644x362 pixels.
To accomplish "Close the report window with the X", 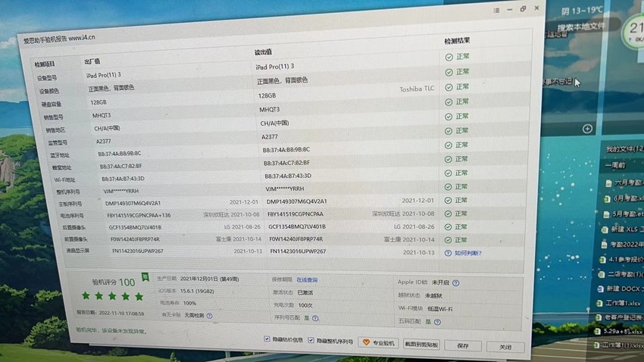I will [x=536, y=8].
